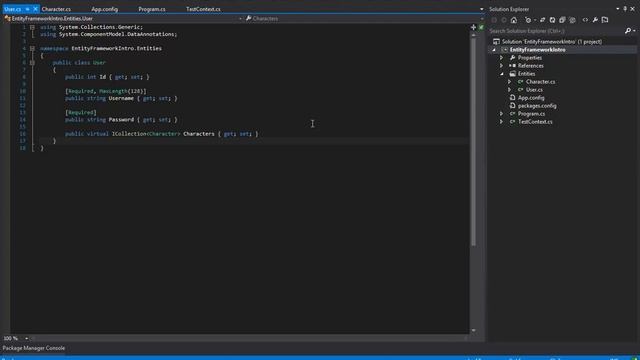This screenshot has height=360, width=640.
Task: Switch to the Character.cs tab
Action: 56,9
